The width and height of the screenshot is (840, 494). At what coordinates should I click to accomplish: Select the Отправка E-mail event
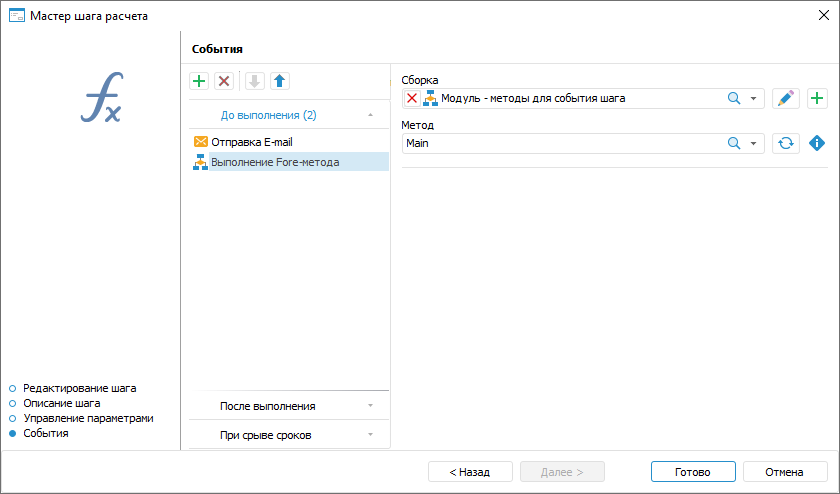[251, 142]
